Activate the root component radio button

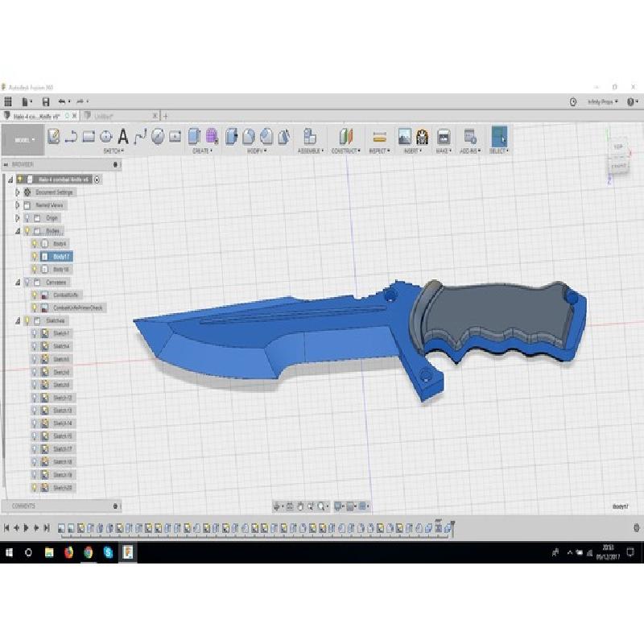[97, 180]
